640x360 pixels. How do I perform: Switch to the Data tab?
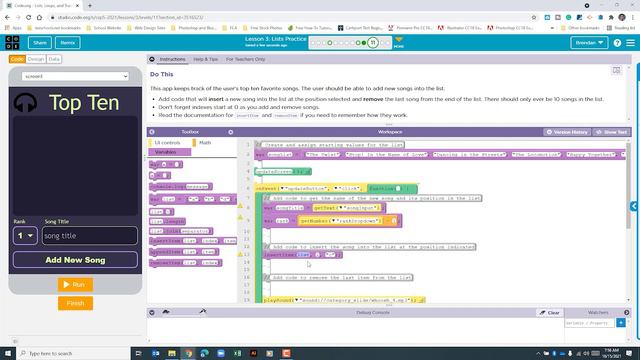tap(54, 59)
